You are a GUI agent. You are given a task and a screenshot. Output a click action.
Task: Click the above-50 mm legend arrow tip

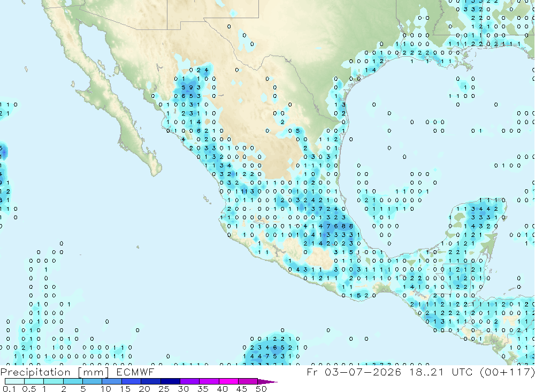(x=267, y=381)
